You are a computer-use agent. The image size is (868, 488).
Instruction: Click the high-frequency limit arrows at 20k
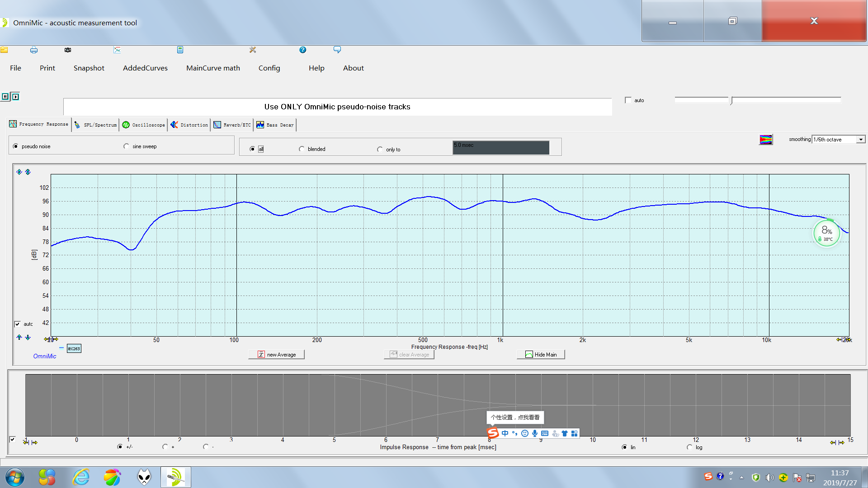pos(844,339)
